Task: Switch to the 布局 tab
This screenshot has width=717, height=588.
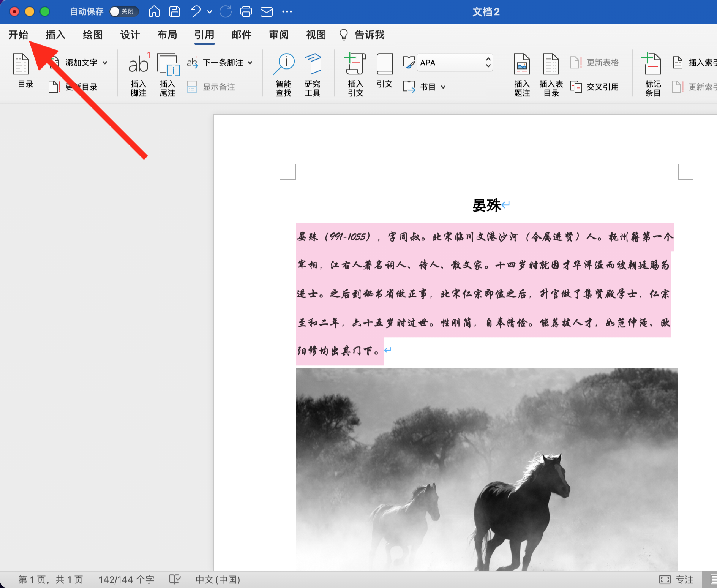Action: tap(167, 35)
